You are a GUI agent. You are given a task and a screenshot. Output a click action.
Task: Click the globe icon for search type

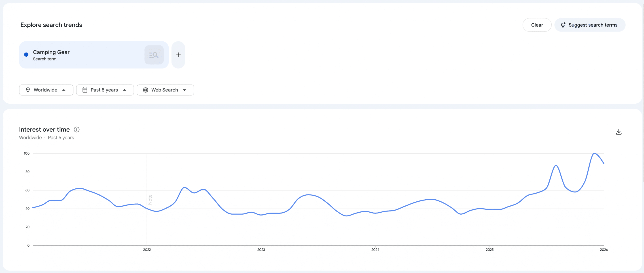tap(146, 90)
